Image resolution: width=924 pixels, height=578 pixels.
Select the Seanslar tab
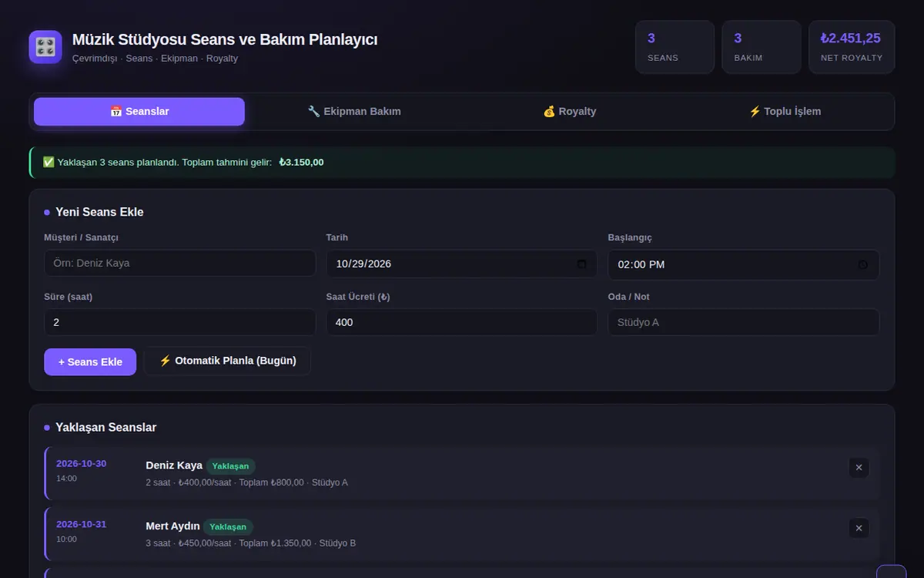click(139, 111)
